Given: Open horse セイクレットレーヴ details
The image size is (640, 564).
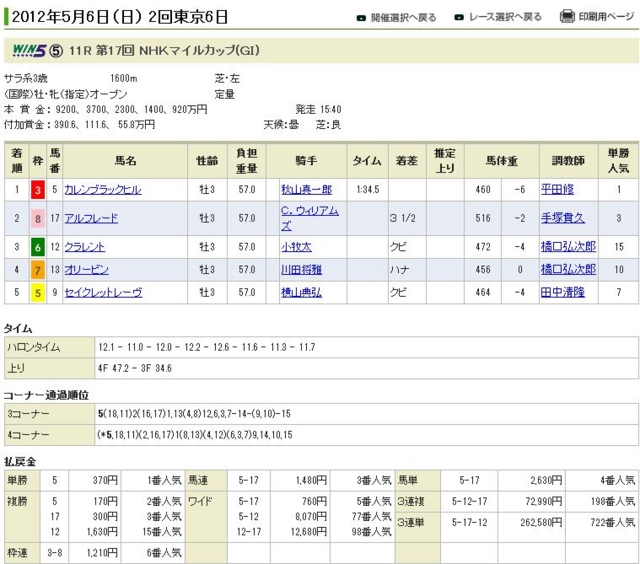Looking at the screenshot, I should pyautogui.click(x=103, y=293).
